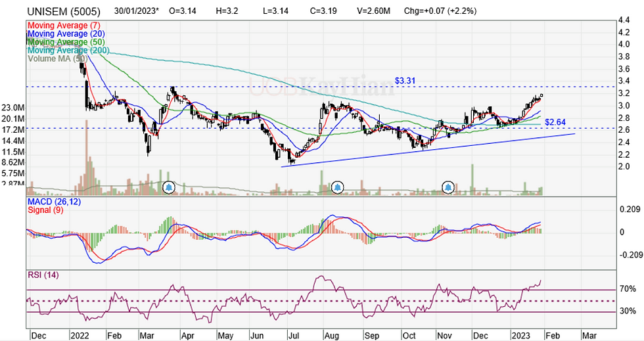
Task: Click the 0.209 MACD scale label
Action: [630, 210]
